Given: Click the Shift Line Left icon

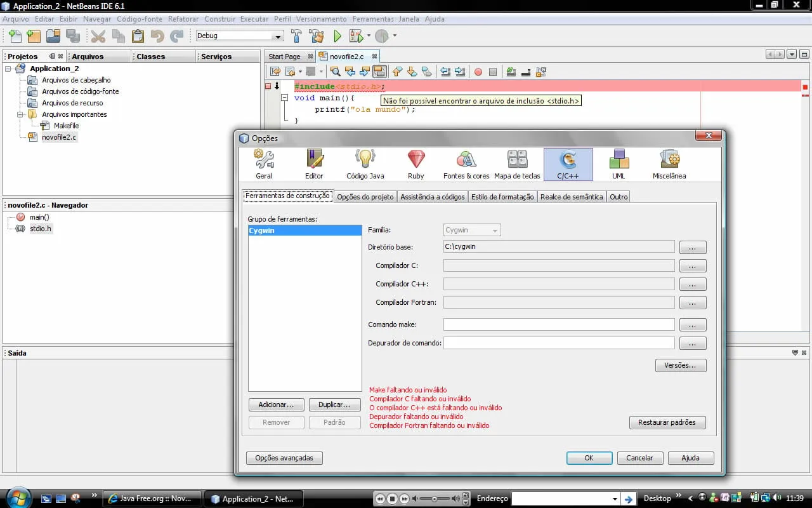Looking at the screenshot, I should [445, 72].
